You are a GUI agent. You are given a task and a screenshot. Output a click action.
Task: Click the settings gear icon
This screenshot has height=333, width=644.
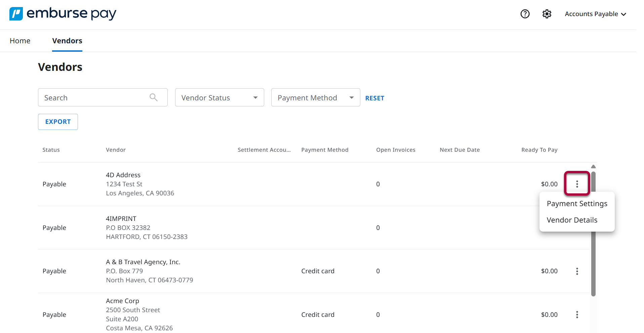(546, 14)
